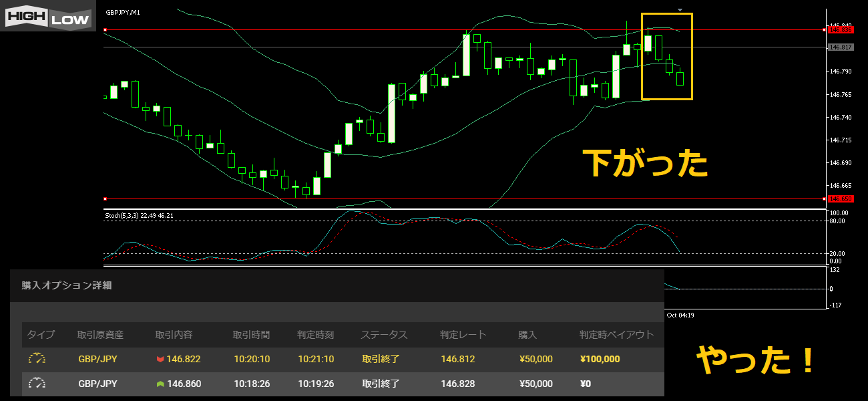Click the gray 146.817 current price label

(841, 47)
